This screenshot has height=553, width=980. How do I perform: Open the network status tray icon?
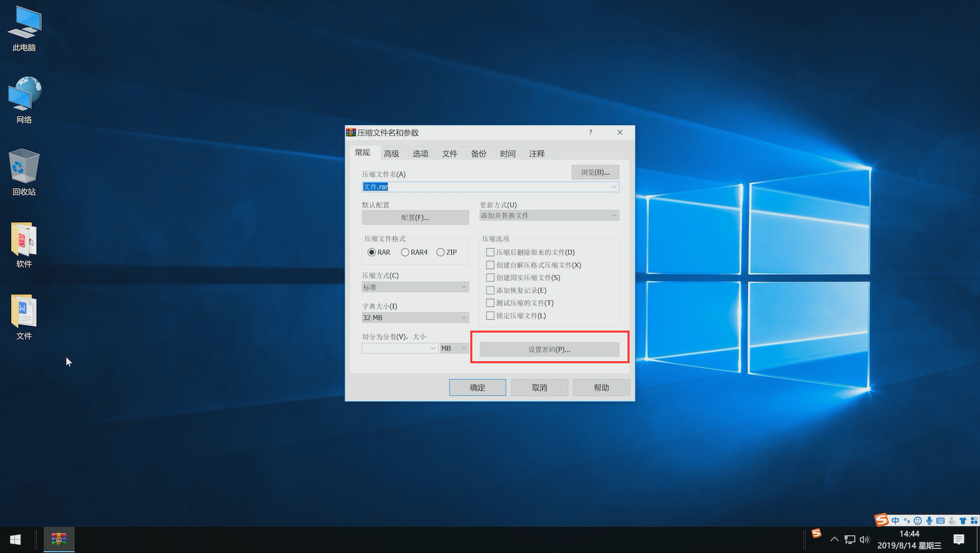pos(850,539)
